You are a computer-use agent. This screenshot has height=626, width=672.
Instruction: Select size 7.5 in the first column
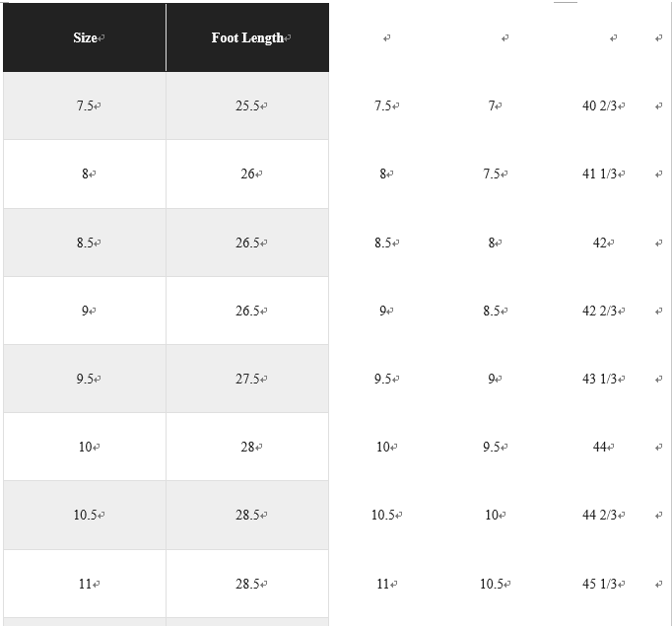click(x=85, y=105)
